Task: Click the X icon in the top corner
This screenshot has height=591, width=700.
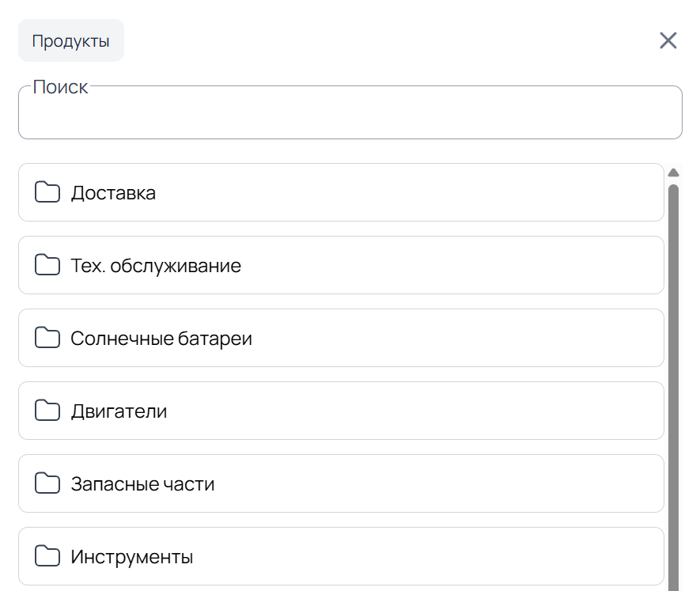Action: (x=668, y=40)
